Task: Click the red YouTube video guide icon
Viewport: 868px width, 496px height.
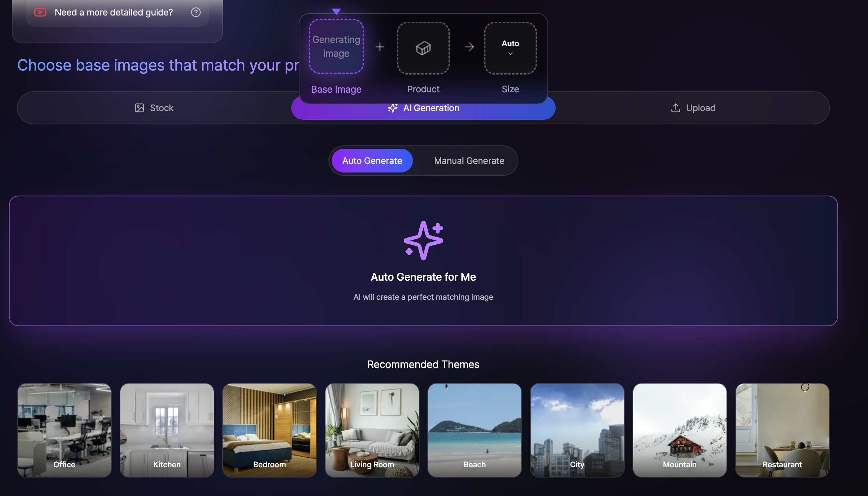Action: click(40, 12)
